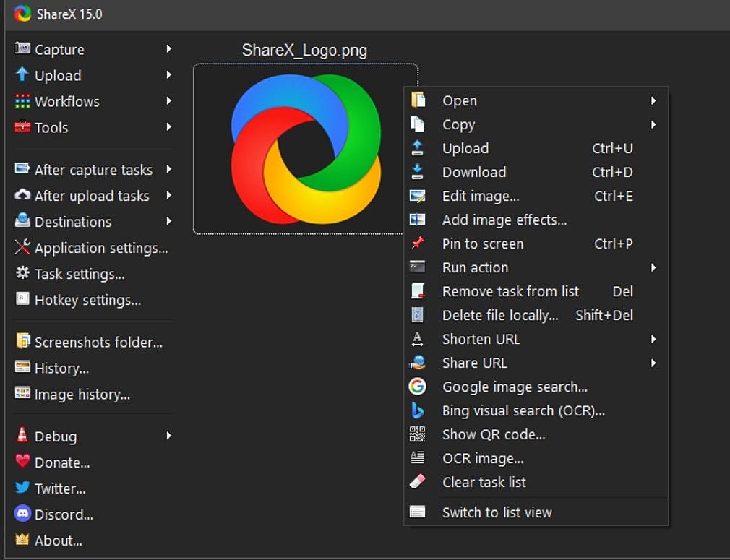Expand the Capture submenu arrow
The width and height of the screenshot is (730, 560).
point(168,49)
